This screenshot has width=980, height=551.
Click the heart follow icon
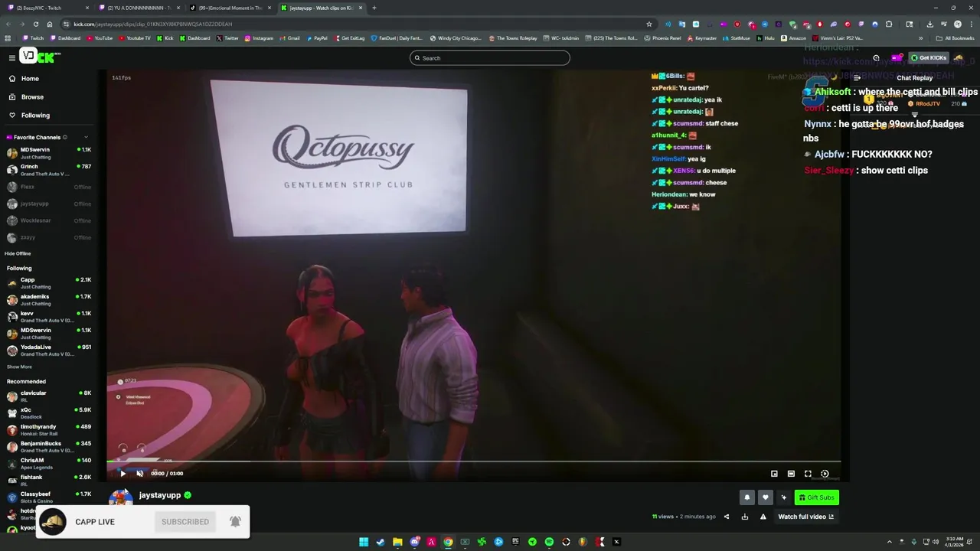click(765, 497)
